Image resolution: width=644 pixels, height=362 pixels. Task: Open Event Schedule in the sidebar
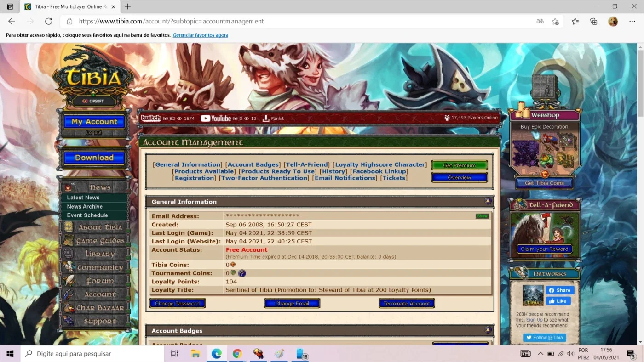(x=87, y=215)
